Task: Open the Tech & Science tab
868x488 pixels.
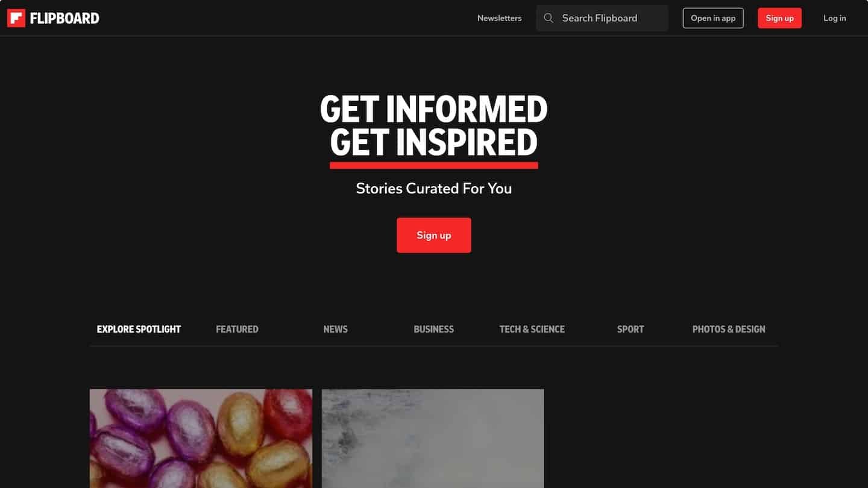Action: point(532,329)
